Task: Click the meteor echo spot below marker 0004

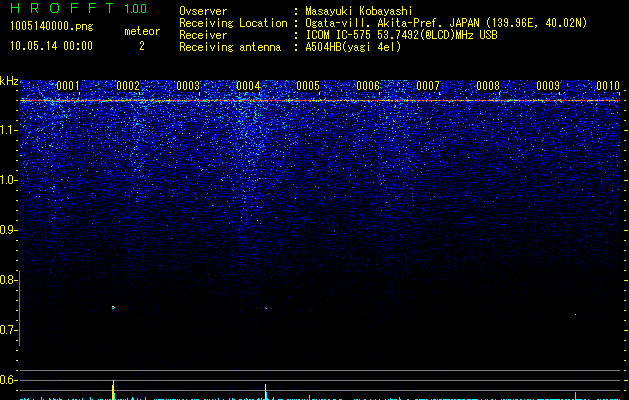Action: click(x=266, y=308)
